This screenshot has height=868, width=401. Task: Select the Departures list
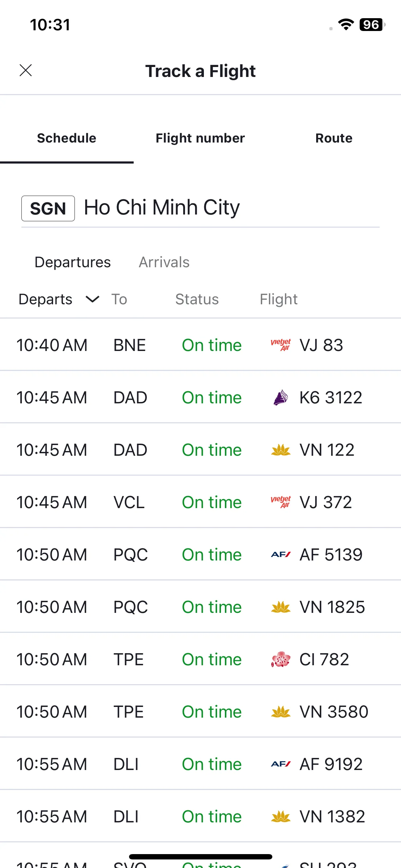72,262
